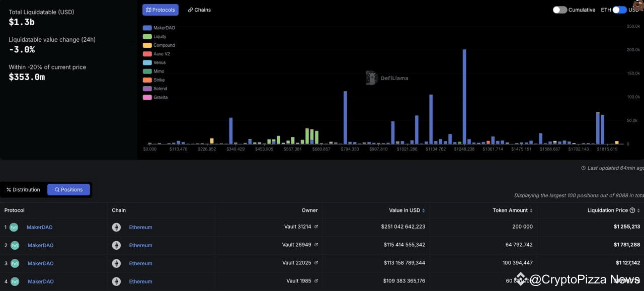
Task: Open MakerDAO link in row 3
Action: (41, 263)
